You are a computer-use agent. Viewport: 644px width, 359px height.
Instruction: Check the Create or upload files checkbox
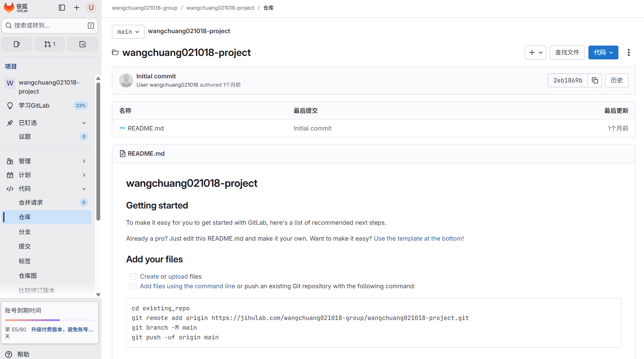pyautogui.click(x=133, y=276)
